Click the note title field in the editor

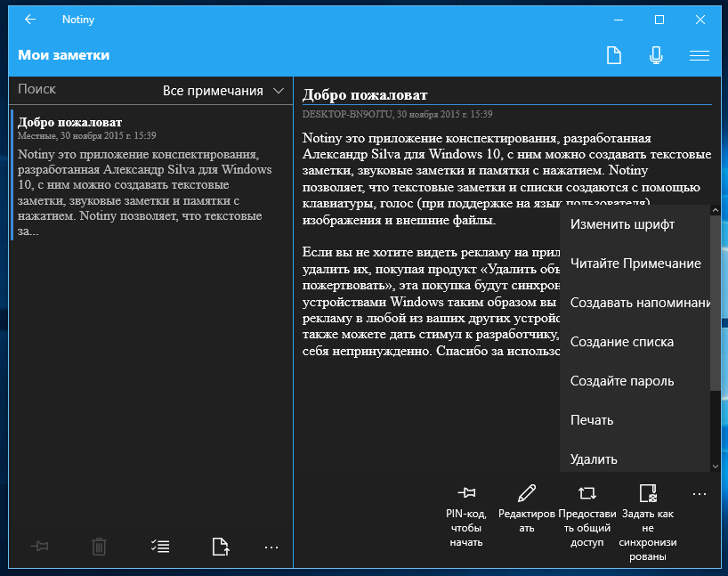(507, 94)
